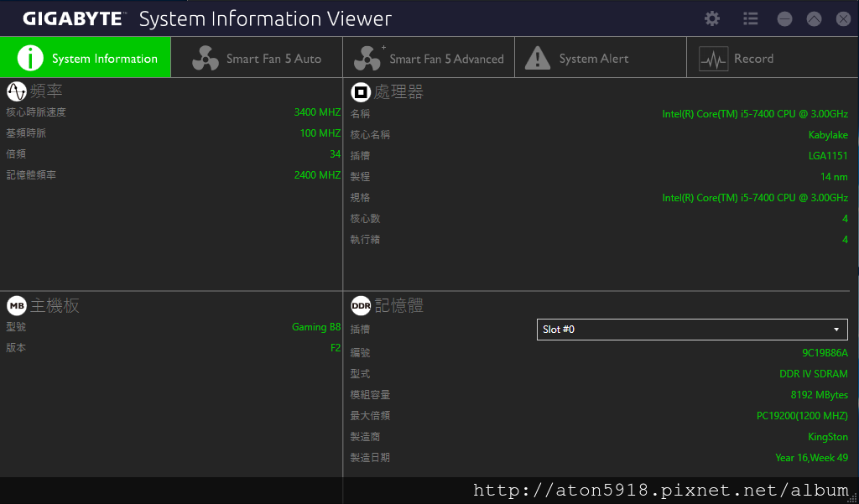Click the frequency wave icon beside 頻率
The image size is (859, 504).
17,91
